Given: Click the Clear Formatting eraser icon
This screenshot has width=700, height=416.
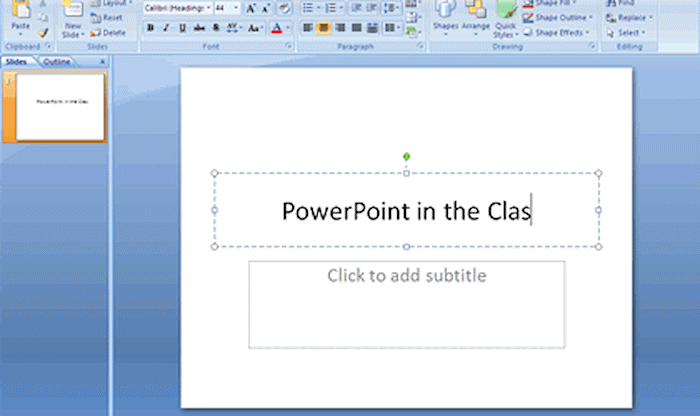Looking at the screenshot, I should (x=284, y=8).
